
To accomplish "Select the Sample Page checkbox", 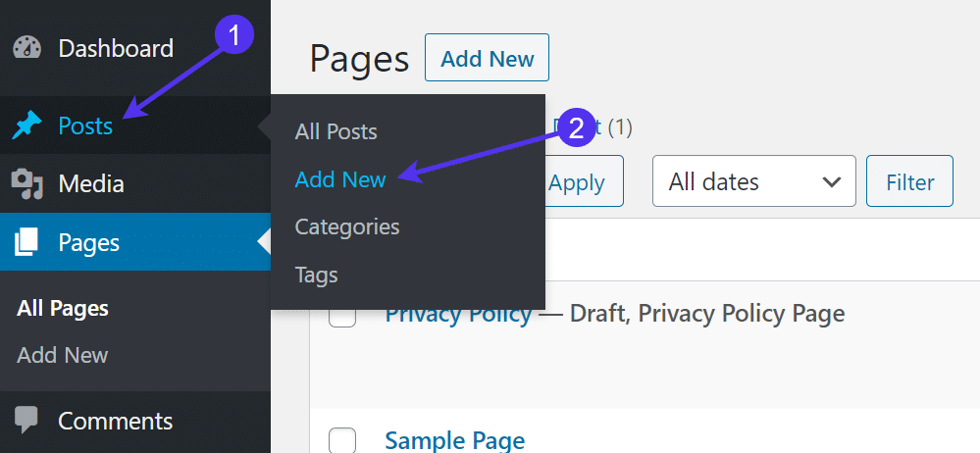I will (341, 441).
